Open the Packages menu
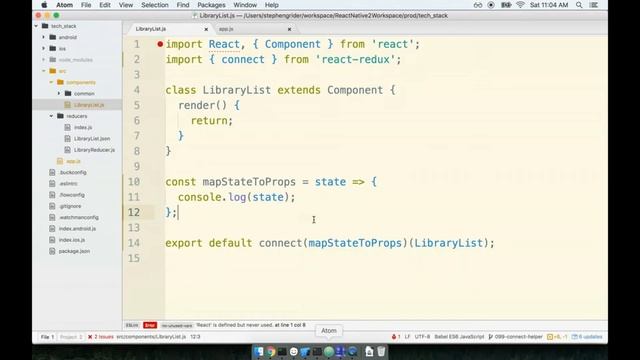Viewport: 640px width, 360px height. coord(211,5)
